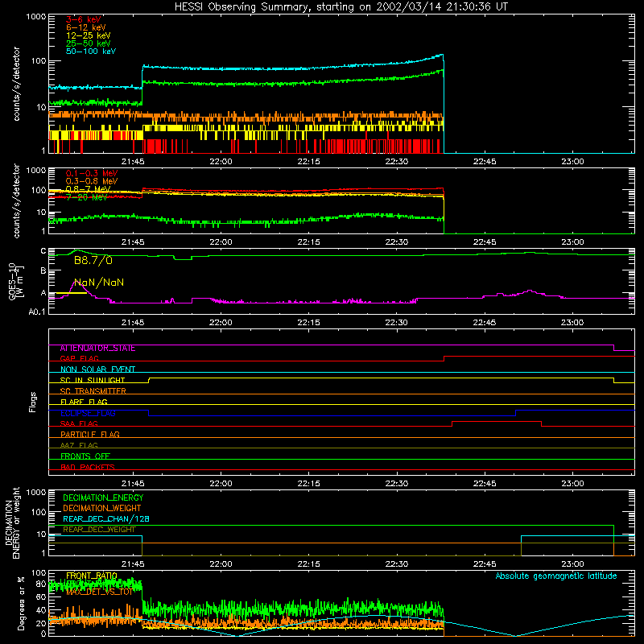The image size is (644, 644).
Task: Select the SC_IN_SUNLIGHT flag label
Action: coord(93,380)
